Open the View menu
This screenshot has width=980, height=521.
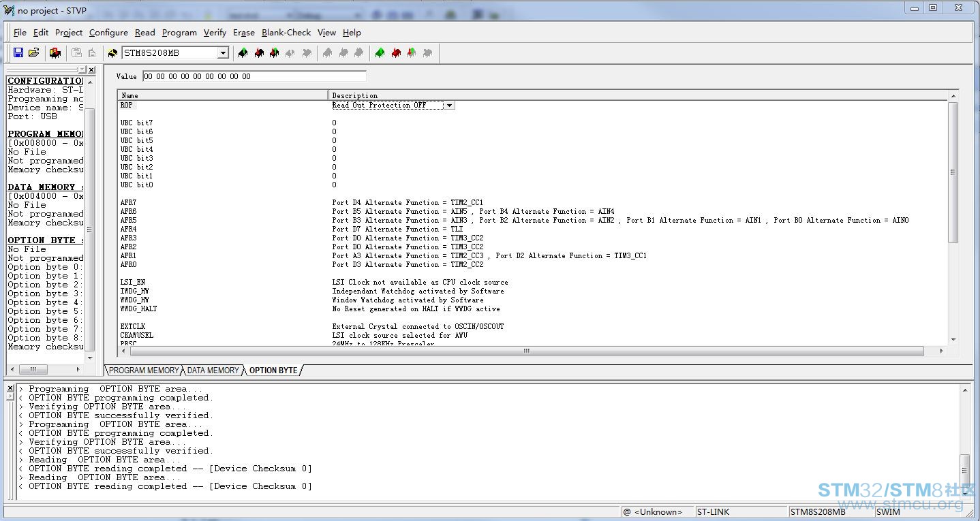326,32
